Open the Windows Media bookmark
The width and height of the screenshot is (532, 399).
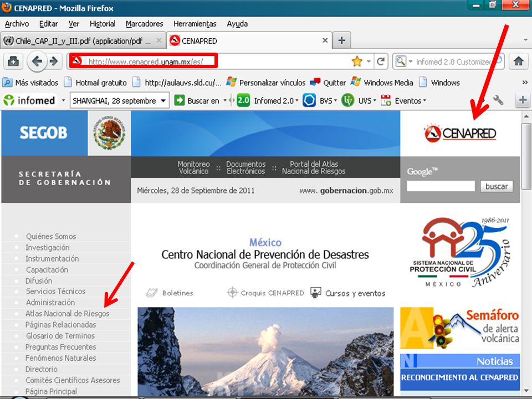(x=382, y=83)
